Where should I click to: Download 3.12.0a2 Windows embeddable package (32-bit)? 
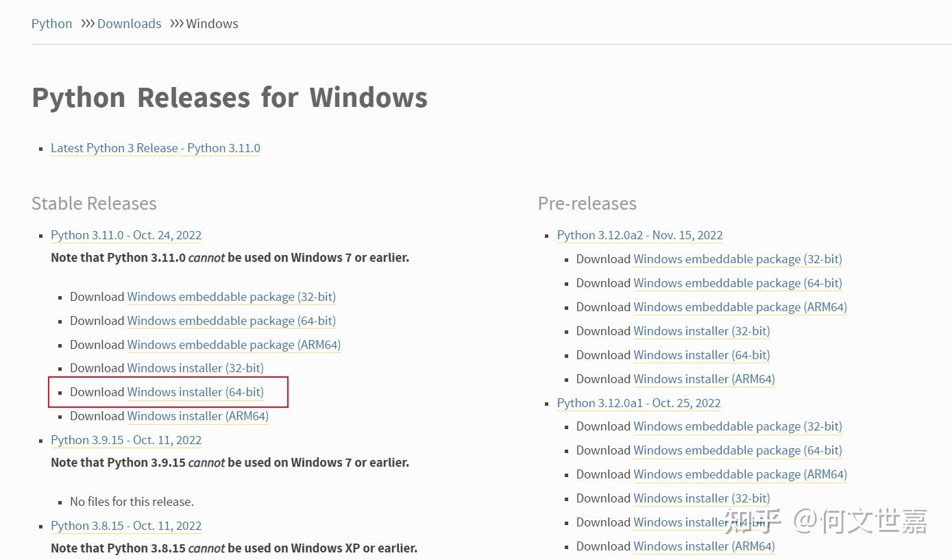pos(737,259)
